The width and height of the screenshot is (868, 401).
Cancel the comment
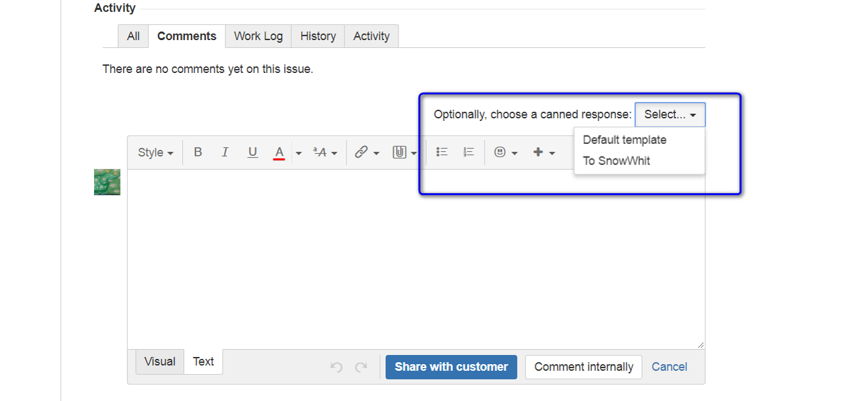click(669, 367)
